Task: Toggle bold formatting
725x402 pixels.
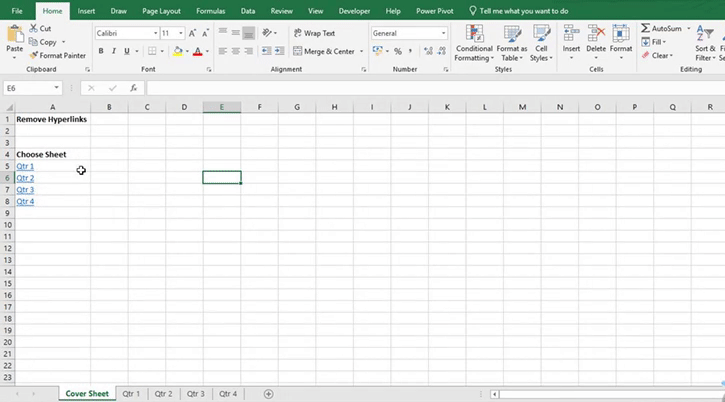Action: pyautogui.click(x=101, y=51)
